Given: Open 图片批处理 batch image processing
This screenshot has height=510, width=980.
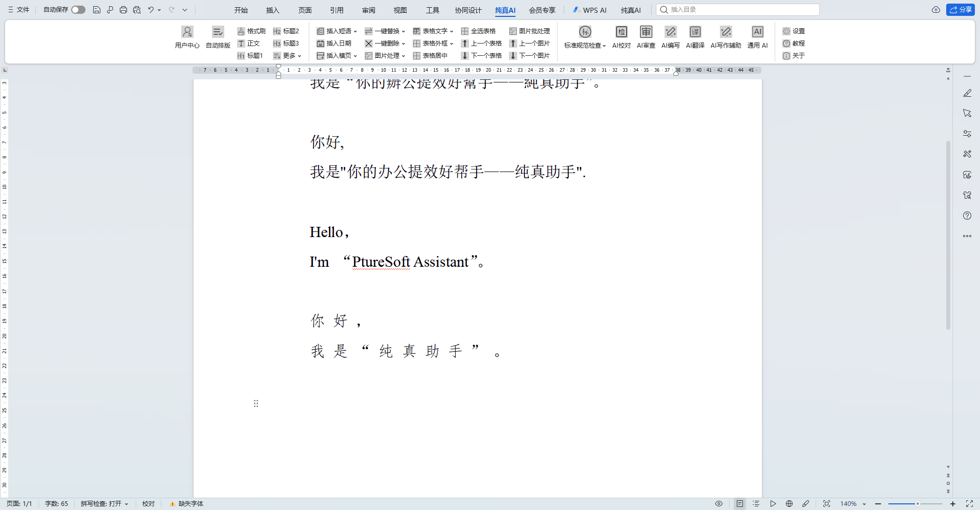Looking at the screenshot, I should pos(529,31).
